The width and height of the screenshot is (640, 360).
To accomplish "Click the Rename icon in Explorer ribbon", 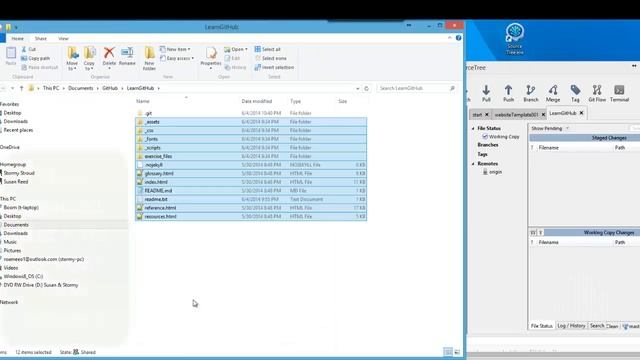I will coord(127,56).
